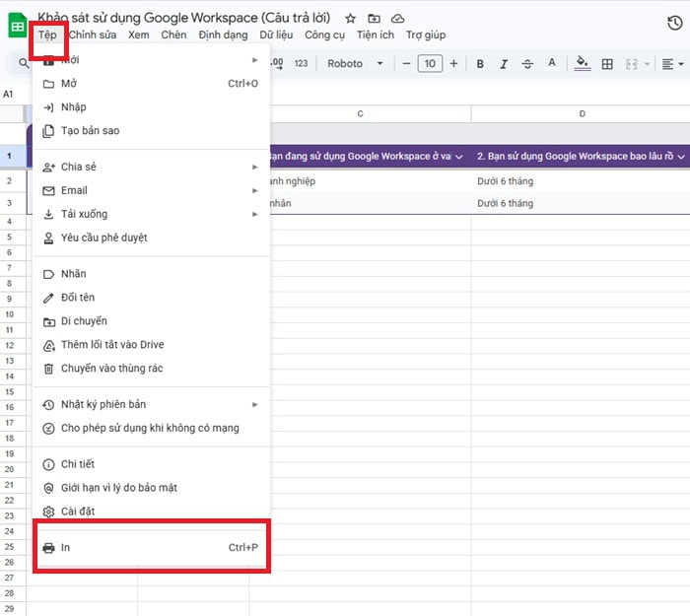Click the font size input field
Image resolution: width=690 pixels, height=616 pixels.
coord(430,64)
